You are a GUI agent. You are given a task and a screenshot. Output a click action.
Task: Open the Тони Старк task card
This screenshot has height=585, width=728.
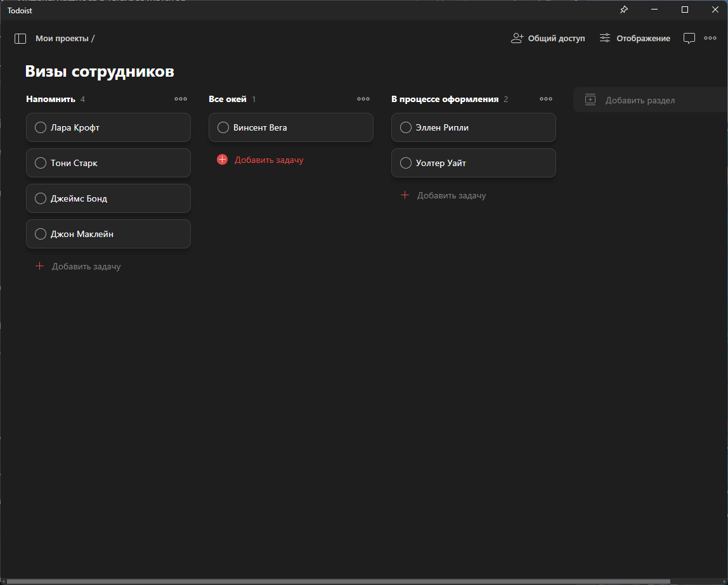(108, 163)
